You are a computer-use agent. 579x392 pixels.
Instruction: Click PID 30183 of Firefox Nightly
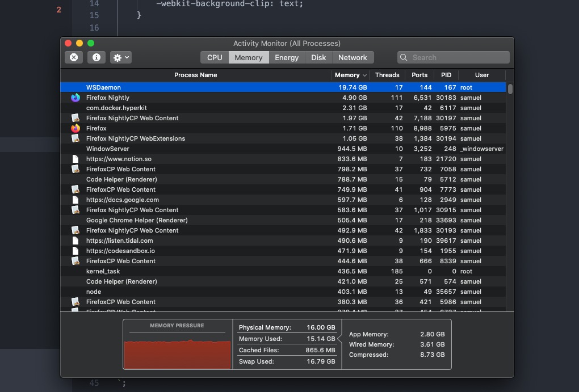click(446, 98)
